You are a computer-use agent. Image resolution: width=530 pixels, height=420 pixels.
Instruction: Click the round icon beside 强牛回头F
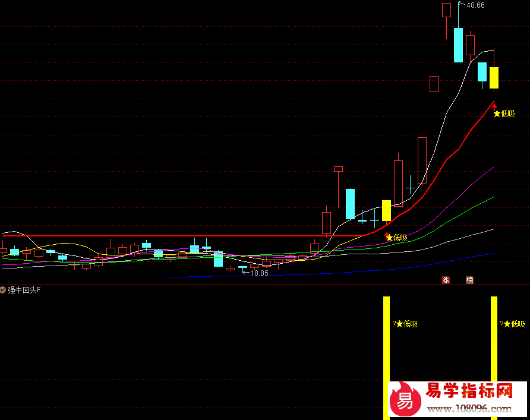click(4, 290)
